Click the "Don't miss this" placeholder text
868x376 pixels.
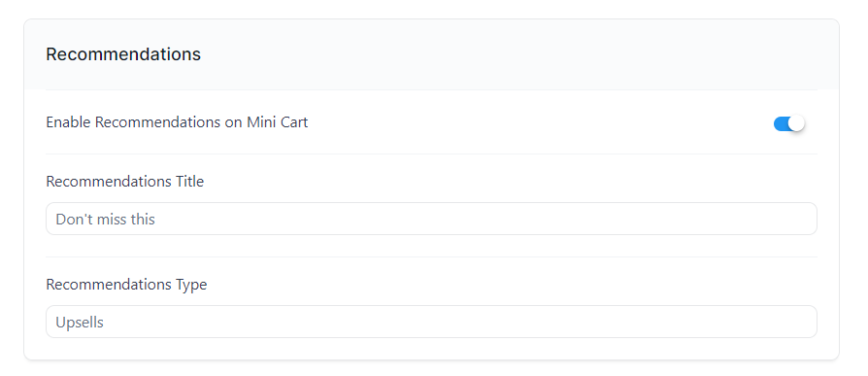105,220
